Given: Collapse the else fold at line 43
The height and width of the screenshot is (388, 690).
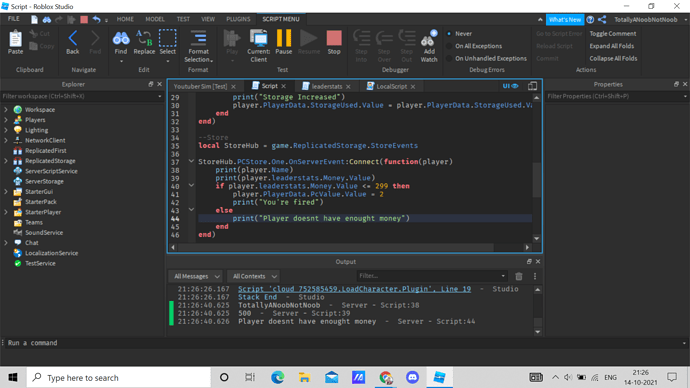Looking at the screenshot, I should (x=191, y=210).
